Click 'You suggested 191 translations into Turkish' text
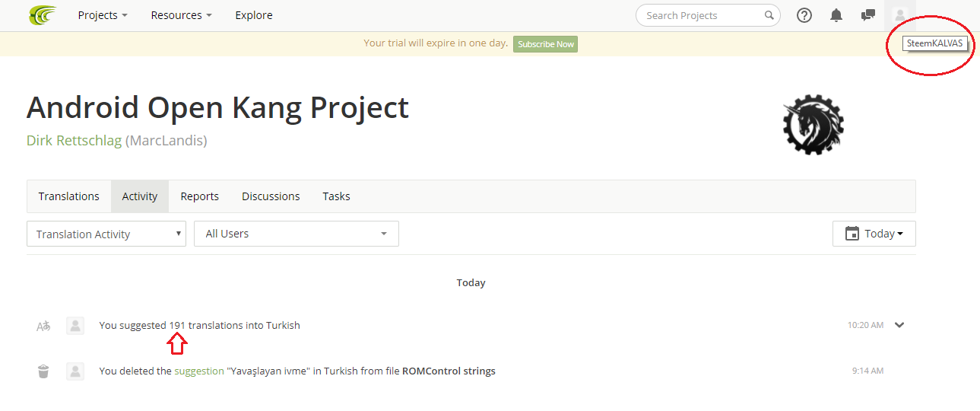This screenshot has height=411, width=980. click(x=199, y=325)
